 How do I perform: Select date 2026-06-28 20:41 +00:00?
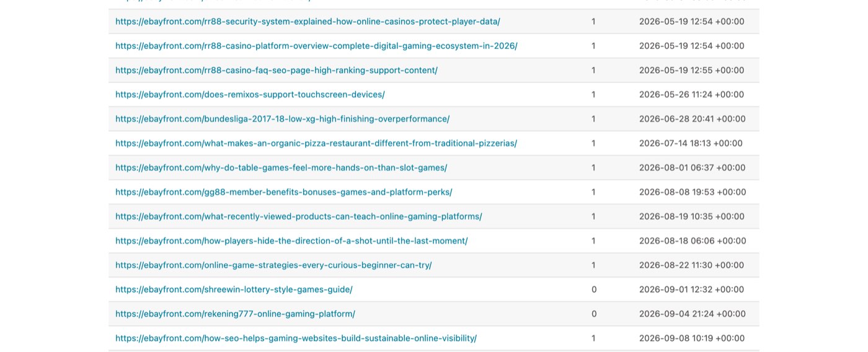pos(693,119)
